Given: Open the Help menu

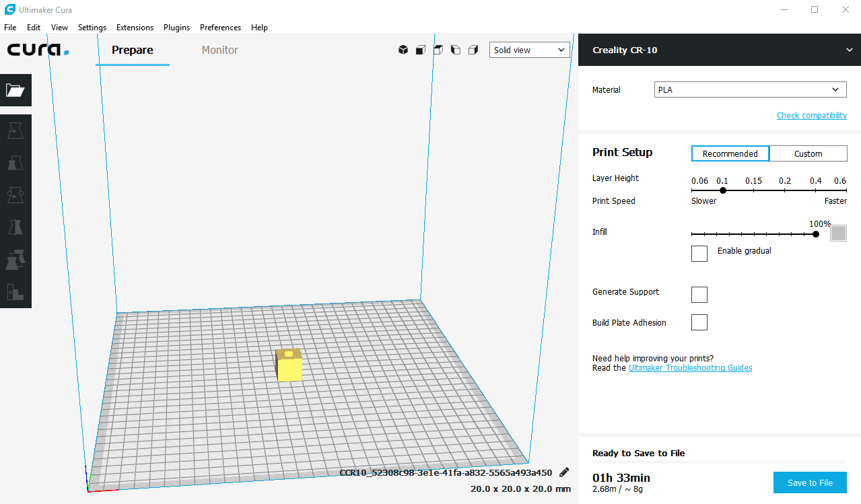Looking at the screenshot, I should (259, 28).
